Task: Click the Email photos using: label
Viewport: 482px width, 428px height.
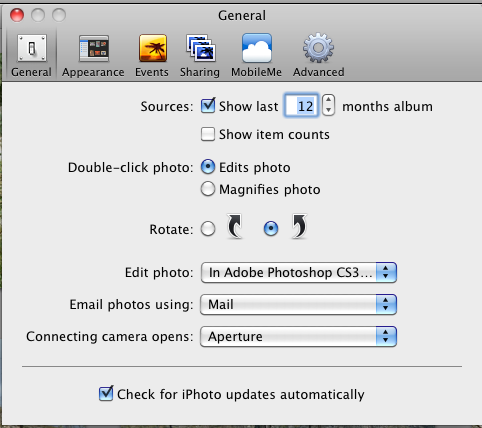Action: coord(131,305)
